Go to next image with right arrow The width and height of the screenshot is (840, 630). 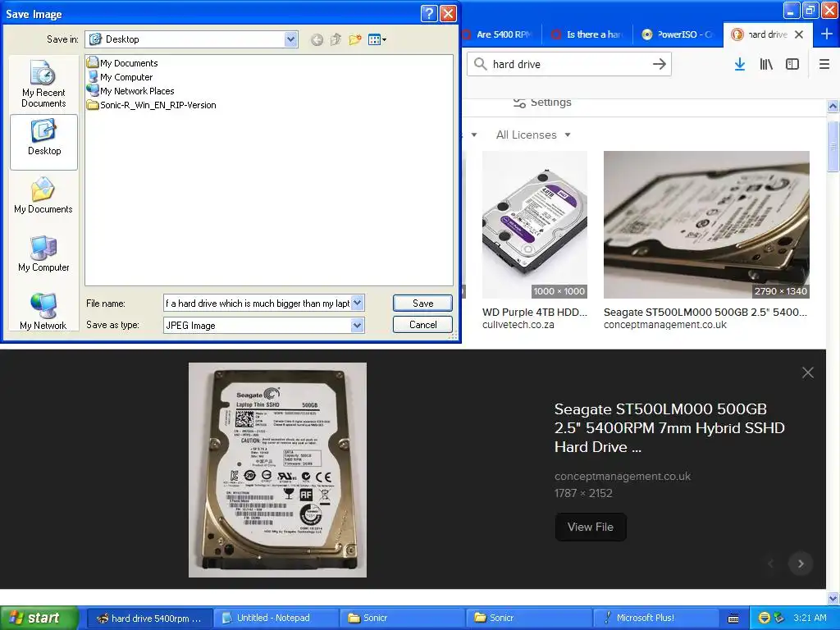801,564
